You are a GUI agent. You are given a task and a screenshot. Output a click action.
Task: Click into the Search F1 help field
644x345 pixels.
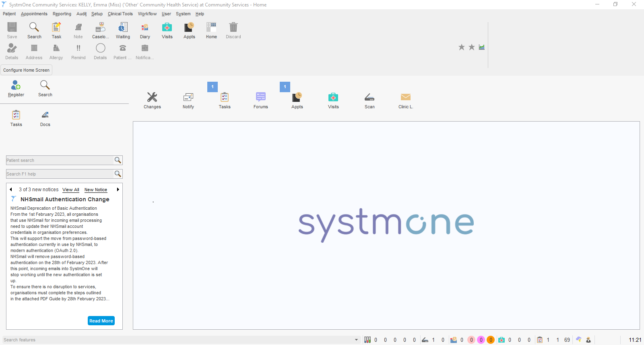coord(60,174)
